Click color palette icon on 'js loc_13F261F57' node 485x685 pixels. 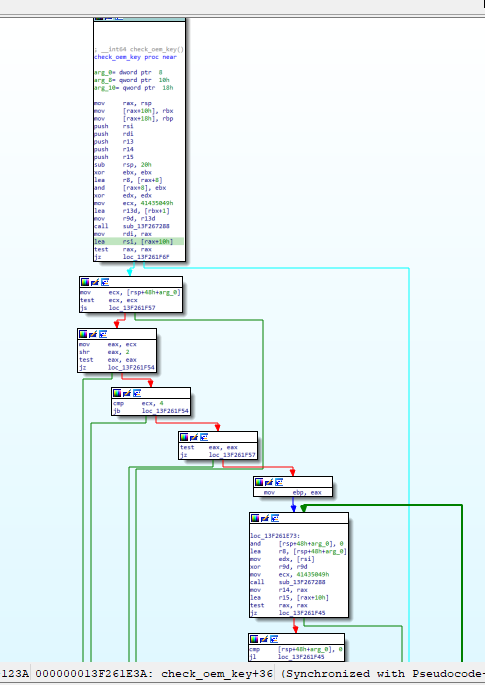[85, 282]
